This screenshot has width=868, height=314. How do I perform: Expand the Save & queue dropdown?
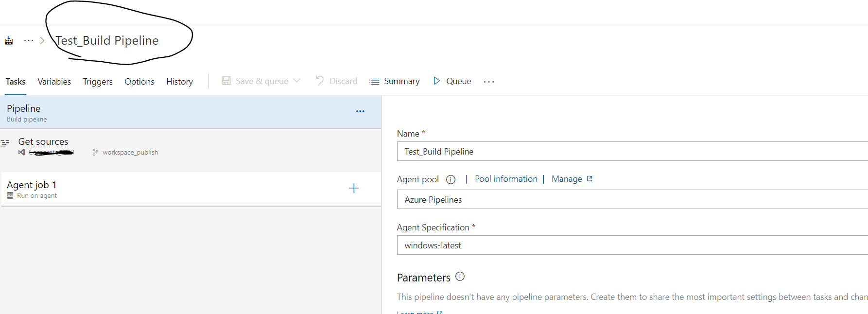pos(297,81)
